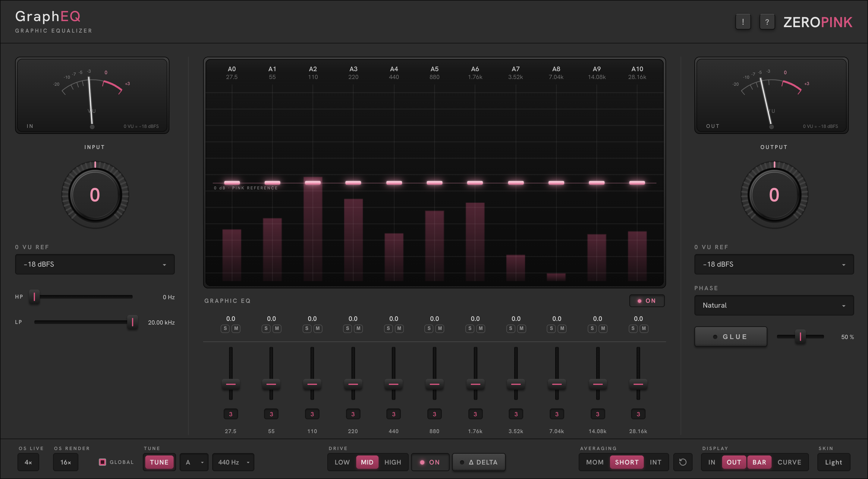
Task: Solo the 1.76k band
Action: click(x=470, y=328)
